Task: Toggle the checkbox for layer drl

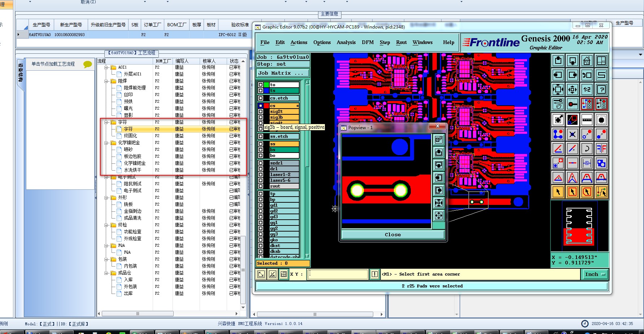Action: tap(261, 169)
